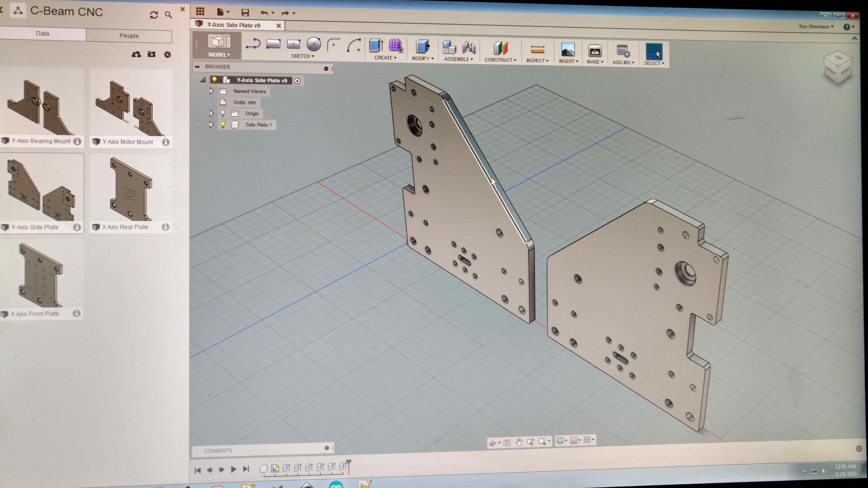Image resolution: width=868 pixels, height=488 pixels.
Task: Play the design timeline
Action: pos(233,469)
